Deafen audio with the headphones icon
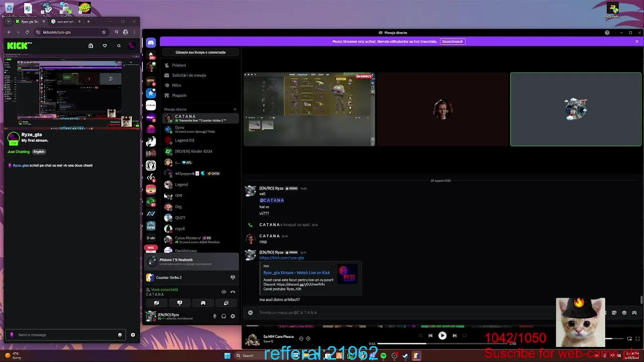The width and height of the screenshot is (644, 362). click(224, 316)
